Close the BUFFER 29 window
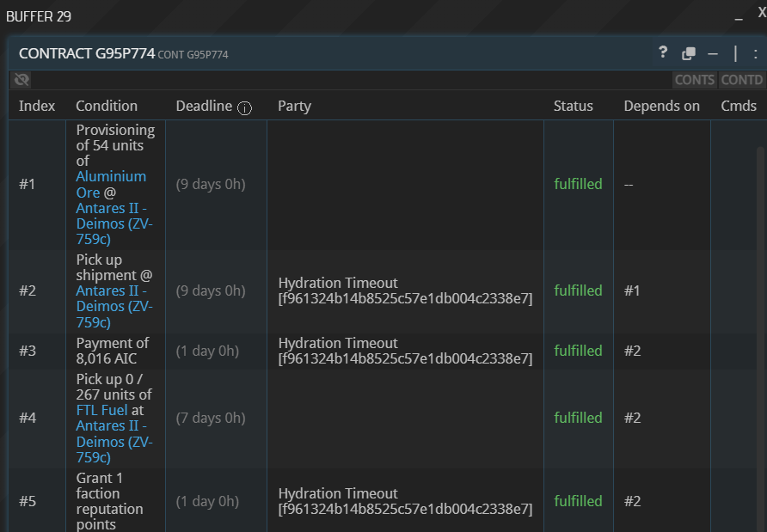Viewport: 767px width, 532px height. click(x=762, y=13)
